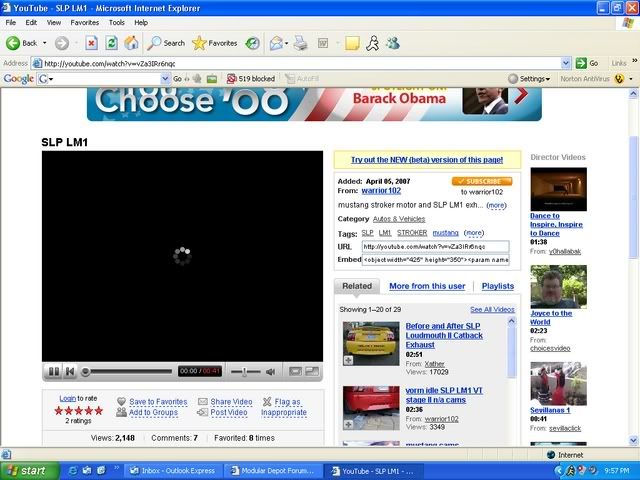640x480 pixels.
Task: Open the new beta version page link
Action: (x=427, y=160)
